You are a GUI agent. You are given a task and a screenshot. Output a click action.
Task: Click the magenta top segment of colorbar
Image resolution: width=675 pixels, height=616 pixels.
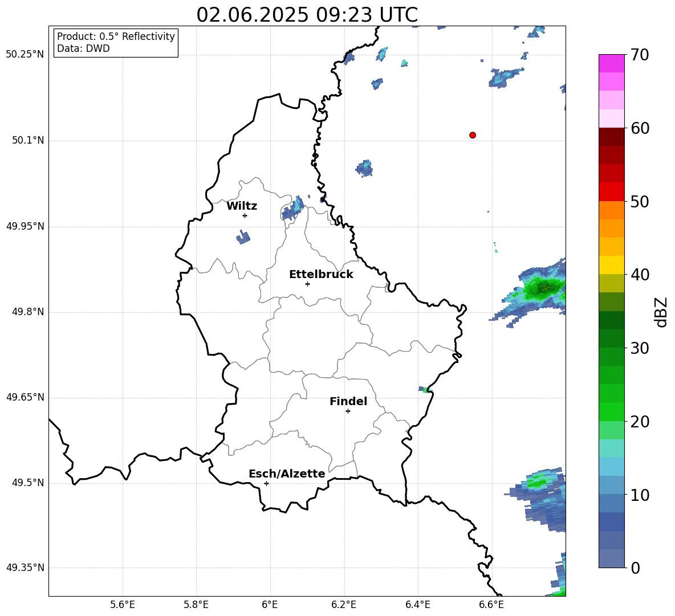point(611,63)
